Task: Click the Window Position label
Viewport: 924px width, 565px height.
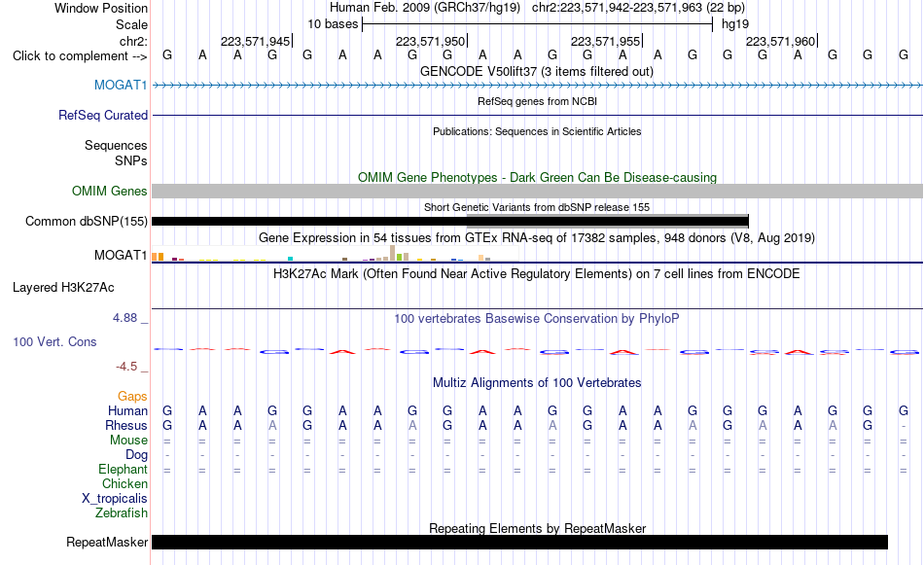Action: pyautogui.click(x=101, y=8)
